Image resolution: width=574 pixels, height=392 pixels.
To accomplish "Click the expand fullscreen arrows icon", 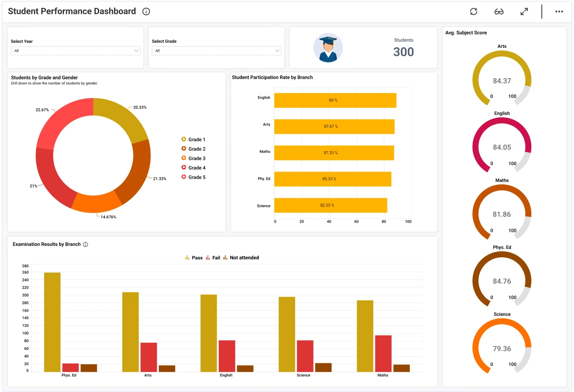I will (524, 12).
